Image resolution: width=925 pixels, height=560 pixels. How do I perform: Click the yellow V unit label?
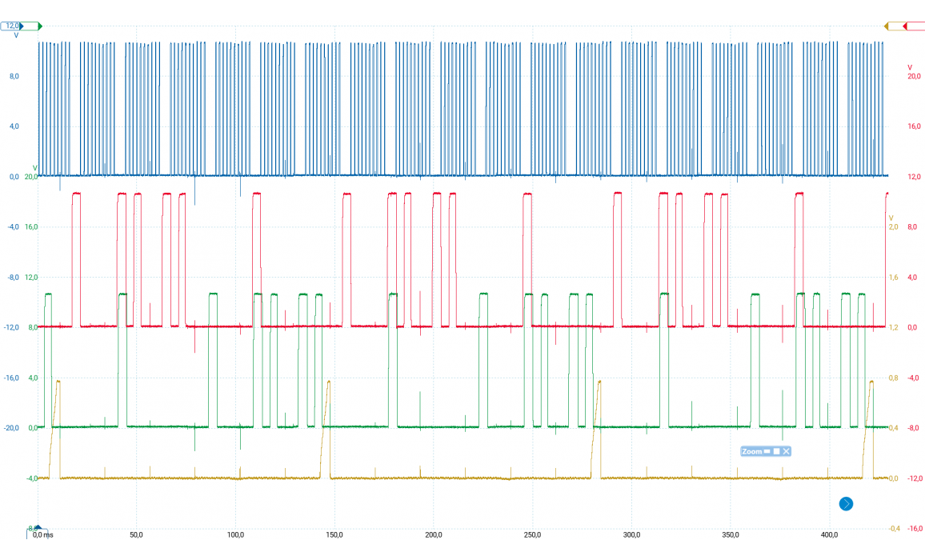pyautogui.click(x=891, y=218)
